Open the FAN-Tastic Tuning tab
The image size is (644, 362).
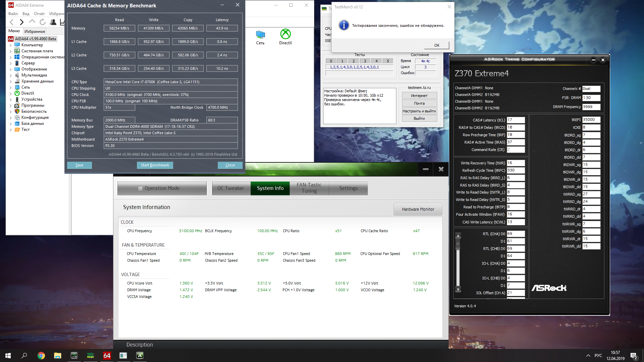click(309, 188)
